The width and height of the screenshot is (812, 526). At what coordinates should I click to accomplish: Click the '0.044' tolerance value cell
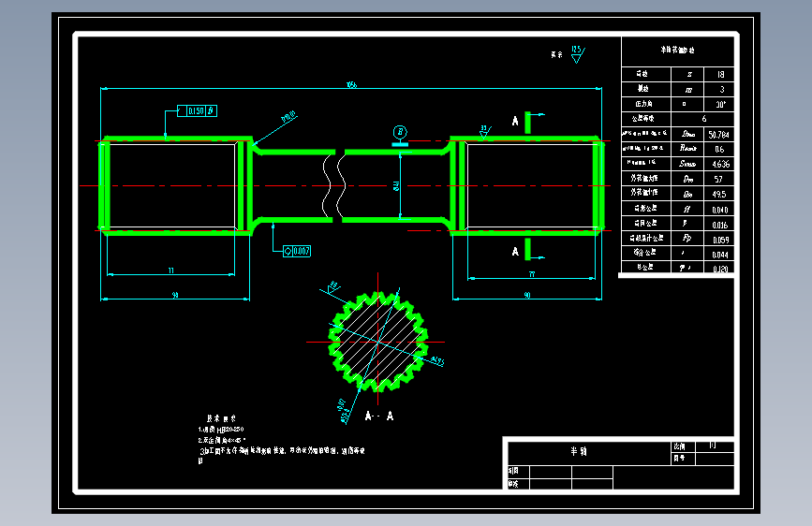[x=718, y=255]
